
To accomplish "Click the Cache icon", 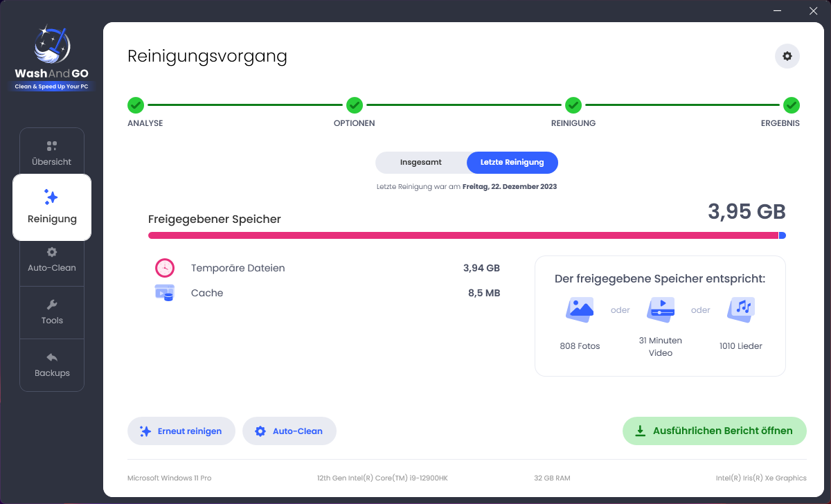I will [165, 293].
